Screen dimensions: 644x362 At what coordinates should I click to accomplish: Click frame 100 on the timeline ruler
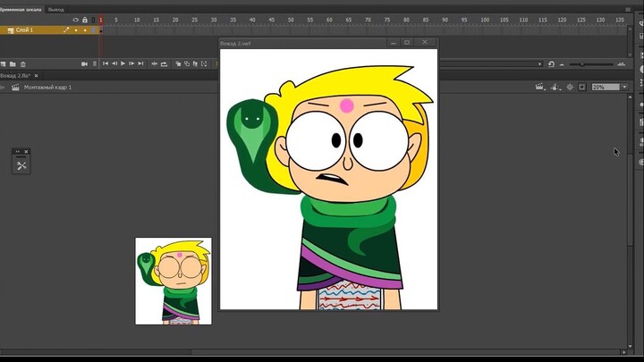(x=485, y=20)
